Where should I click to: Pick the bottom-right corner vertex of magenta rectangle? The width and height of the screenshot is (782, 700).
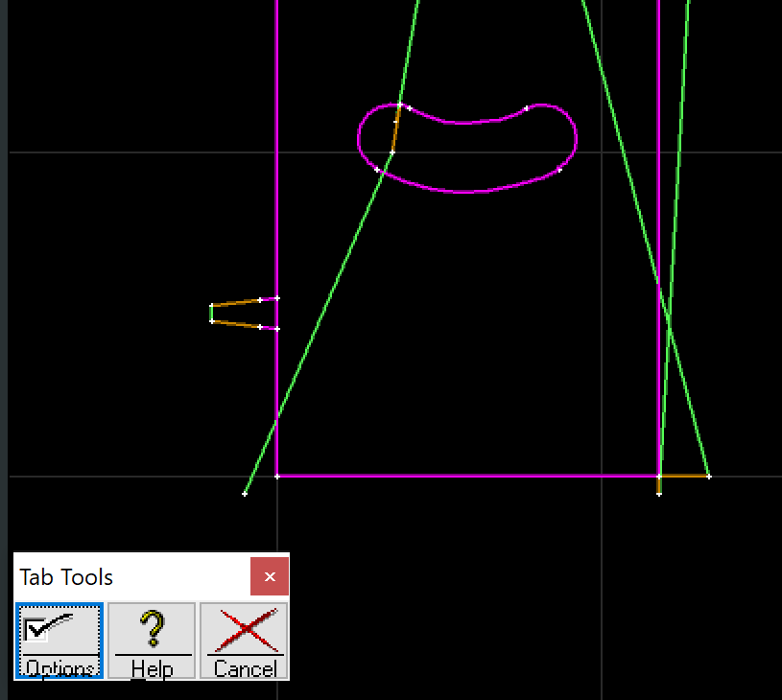(x=659, y=476)
